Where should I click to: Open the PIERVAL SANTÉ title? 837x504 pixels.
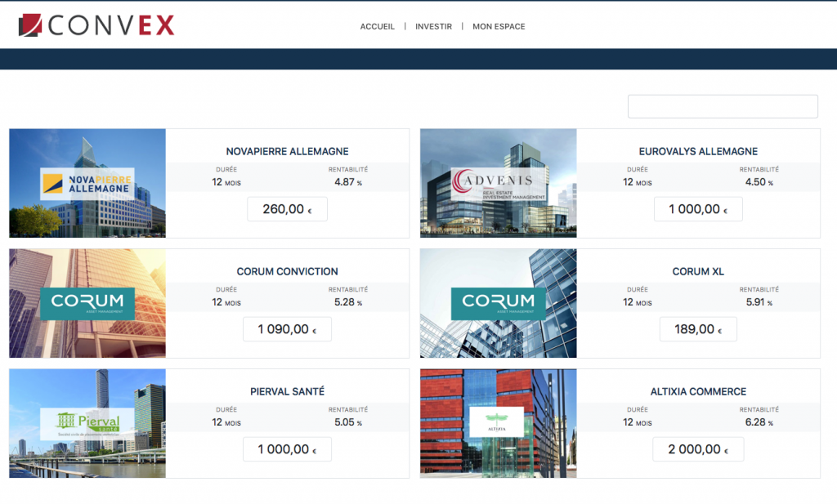coord(287,391)
